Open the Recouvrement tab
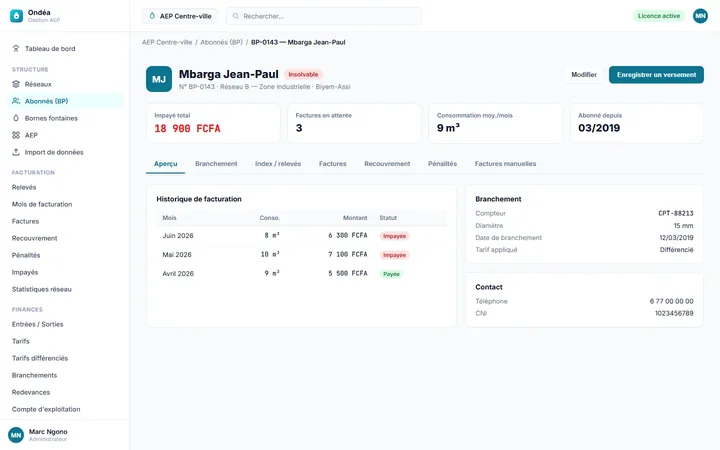Screen dimensions: 720x450 coord(387,164)
